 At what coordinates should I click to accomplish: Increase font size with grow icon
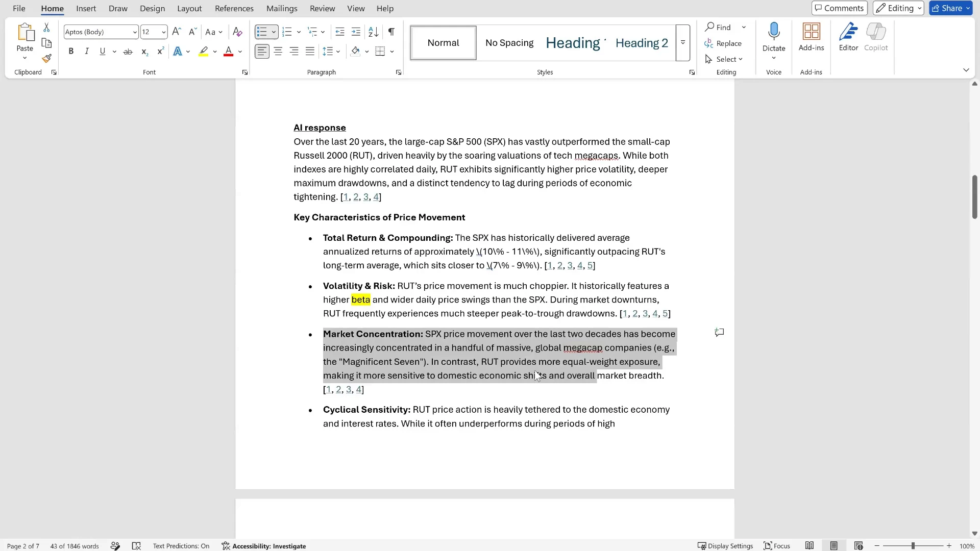177,32
